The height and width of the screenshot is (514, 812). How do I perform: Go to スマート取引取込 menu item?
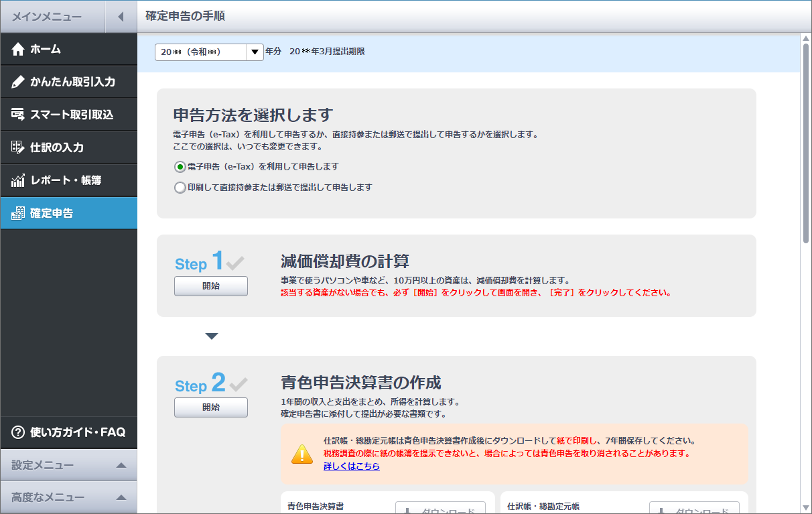72,115
